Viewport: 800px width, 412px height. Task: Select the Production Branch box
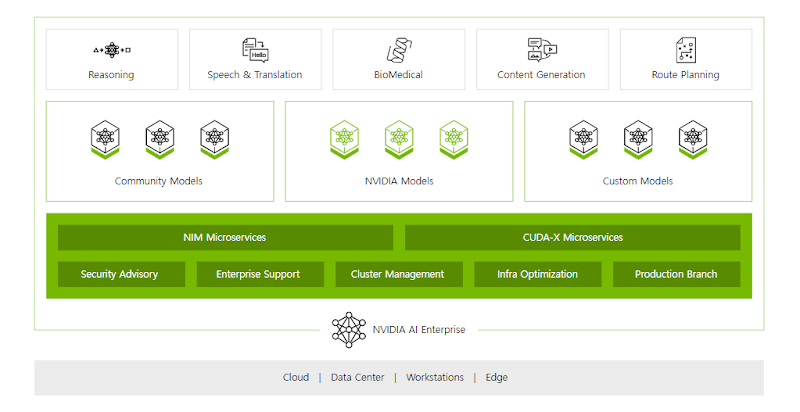[x=677, y=274]
